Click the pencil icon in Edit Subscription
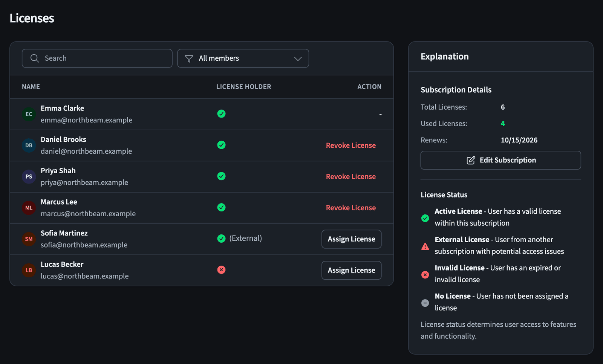The width and height of the screenshot is (603, 364). [x=471, y=161]
